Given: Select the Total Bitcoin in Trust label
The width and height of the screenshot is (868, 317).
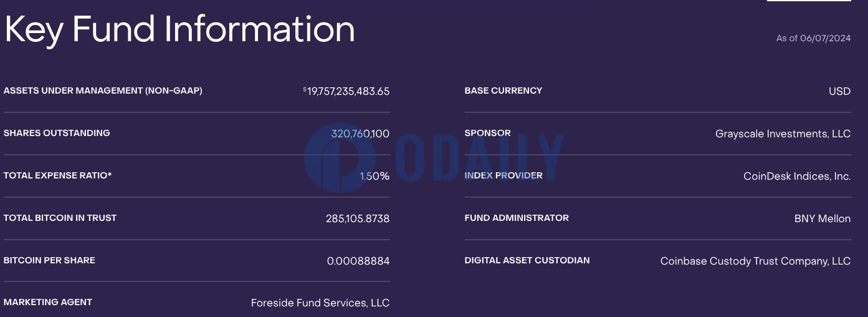Looking at the screenshot, I should [60, 218].
